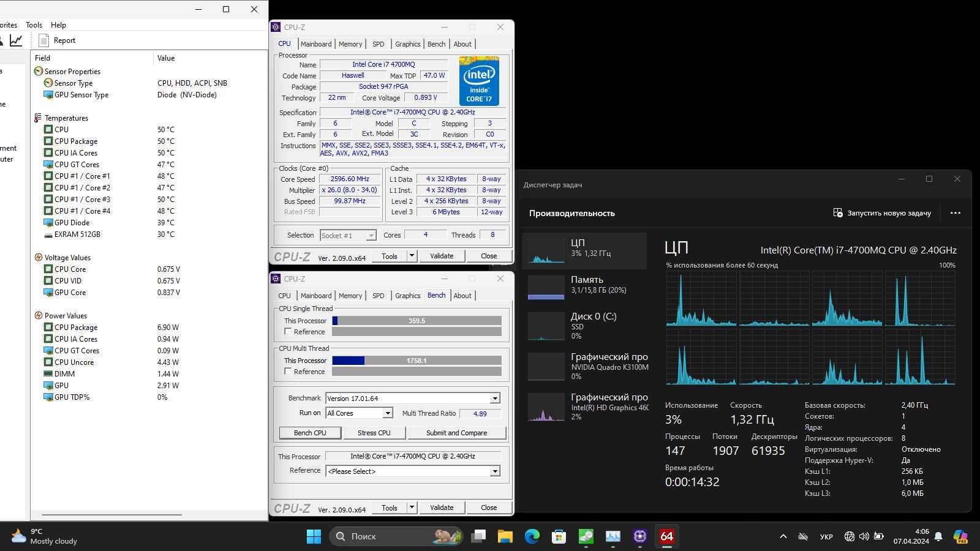Image resolution: width=980 pixels, height=551 pixels.
Task: Click the graph icon in HWiNFO toolbar
Action: (x=16, y=40)
